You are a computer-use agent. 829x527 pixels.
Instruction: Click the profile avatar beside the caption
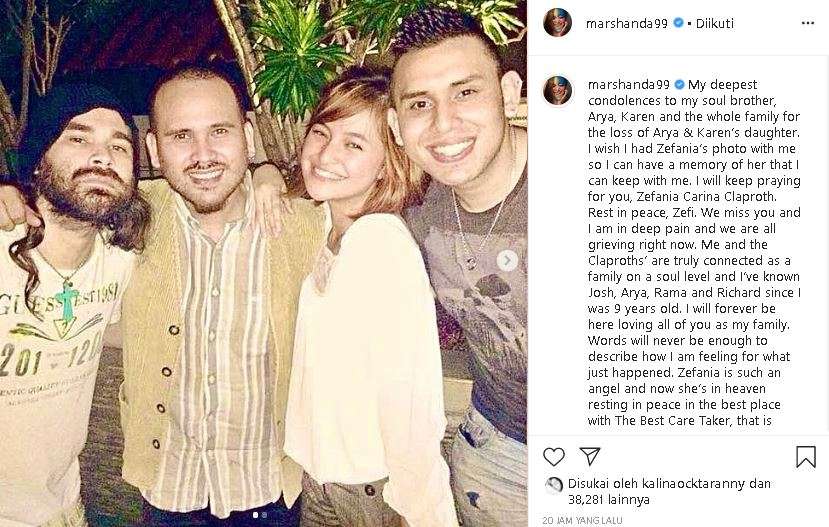tap(557, 90)
